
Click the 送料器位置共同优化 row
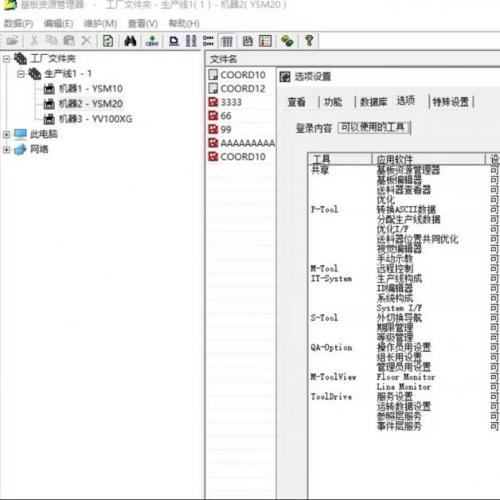(x=417, y=239)
